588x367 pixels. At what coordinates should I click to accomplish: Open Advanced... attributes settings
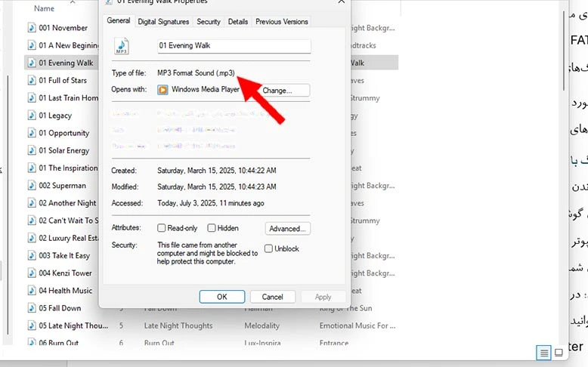tap(287, 228)
